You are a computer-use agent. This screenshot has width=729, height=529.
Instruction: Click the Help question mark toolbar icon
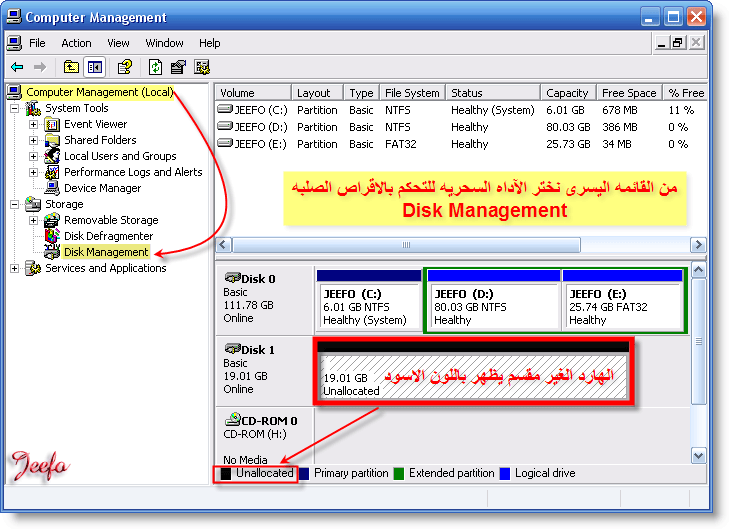click(125, 67)
